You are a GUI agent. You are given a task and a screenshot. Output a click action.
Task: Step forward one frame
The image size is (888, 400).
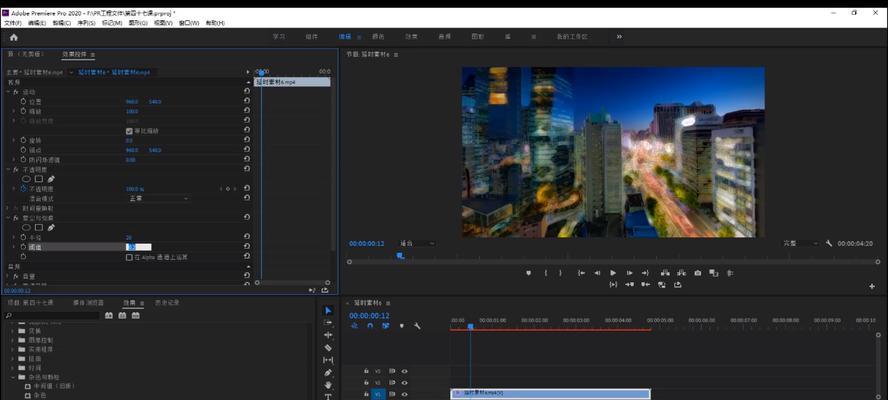pyautogui.click(x=629, y=273)
